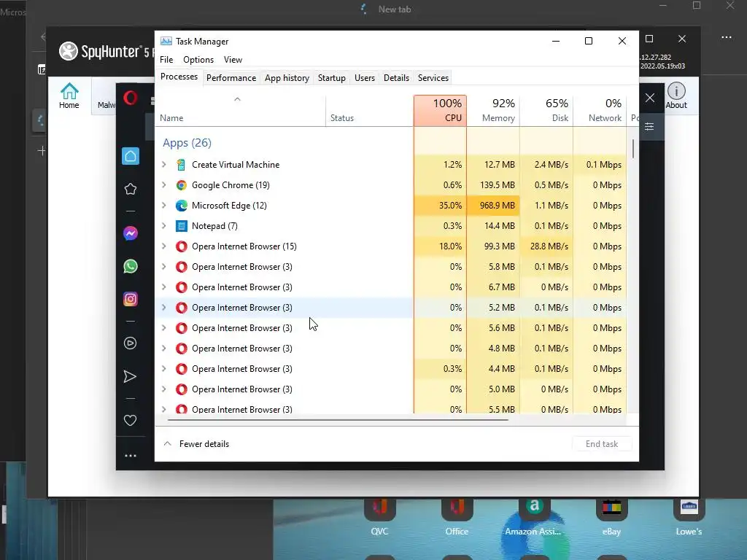Open Opera sidebar three-dots setup

130,456
